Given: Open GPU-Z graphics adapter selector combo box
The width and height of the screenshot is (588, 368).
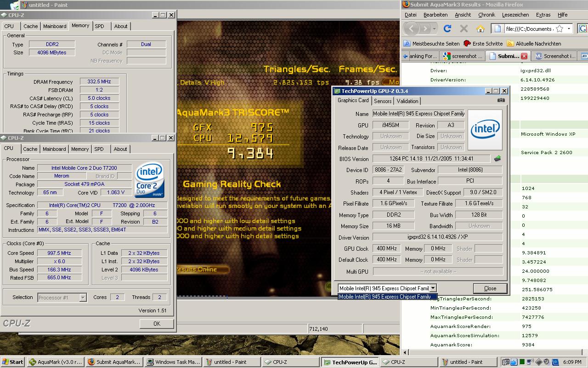Looking at the screenshot, I should [x=387, y=288].
